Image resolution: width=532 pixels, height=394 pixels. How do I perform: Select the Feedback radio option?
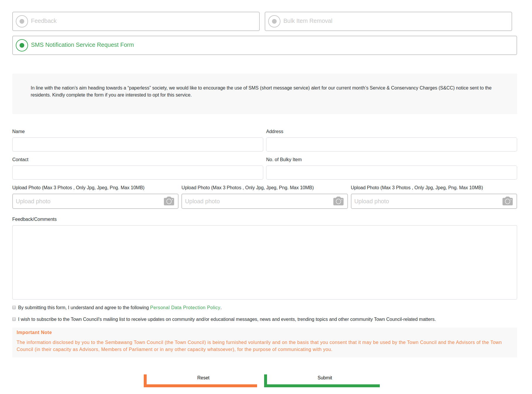click(22, 21)
